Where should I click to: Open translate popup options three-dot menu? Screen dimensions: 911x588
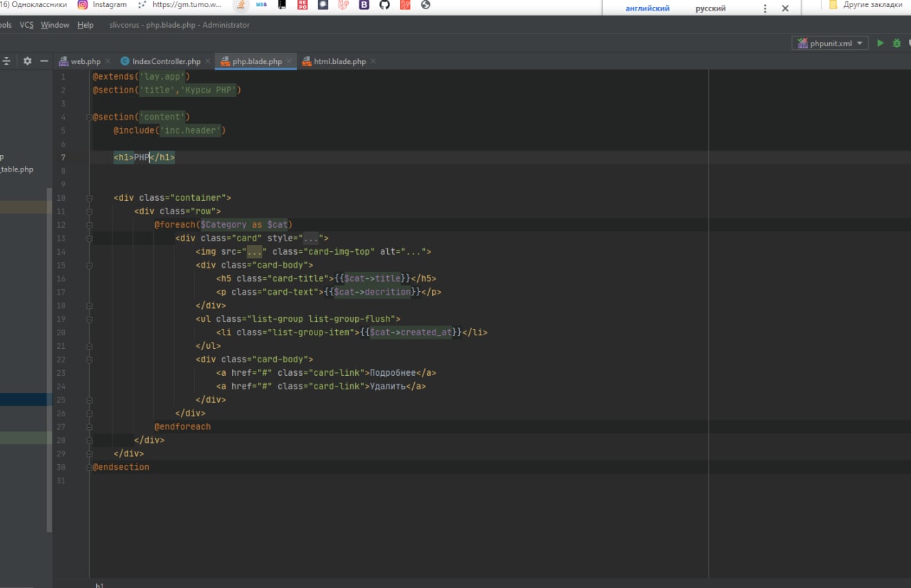point(765,9)
